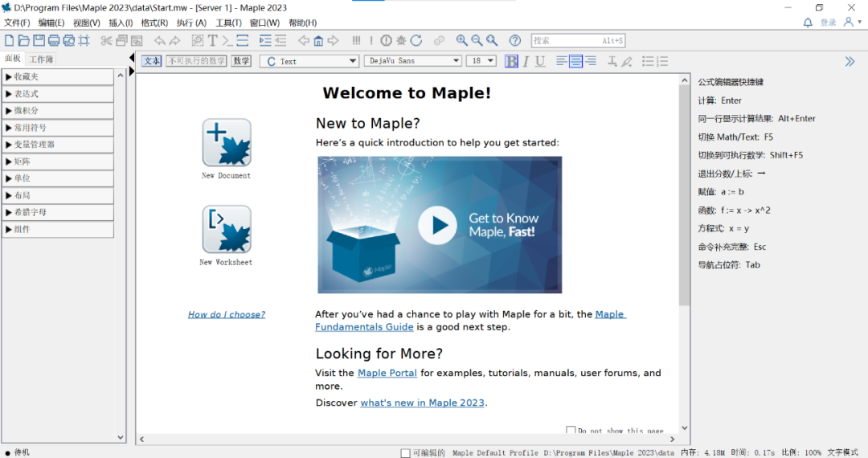Click the notification bell icon
868x458 pixels.
[808, 22]
